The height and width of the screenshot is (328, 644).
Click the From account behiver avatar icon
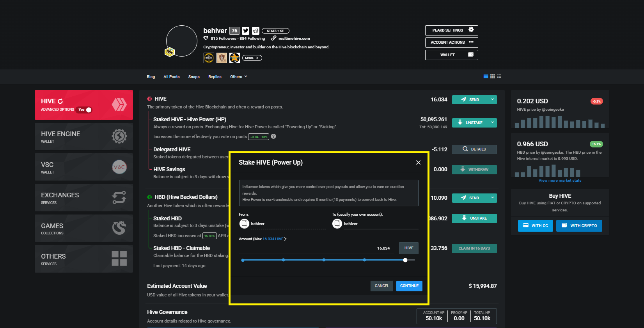pos(244,223)
